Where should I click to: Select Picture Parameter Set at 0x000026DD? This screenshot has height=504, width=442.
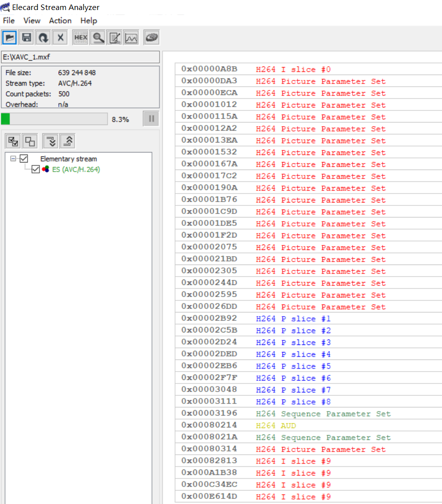click(308, 306)
